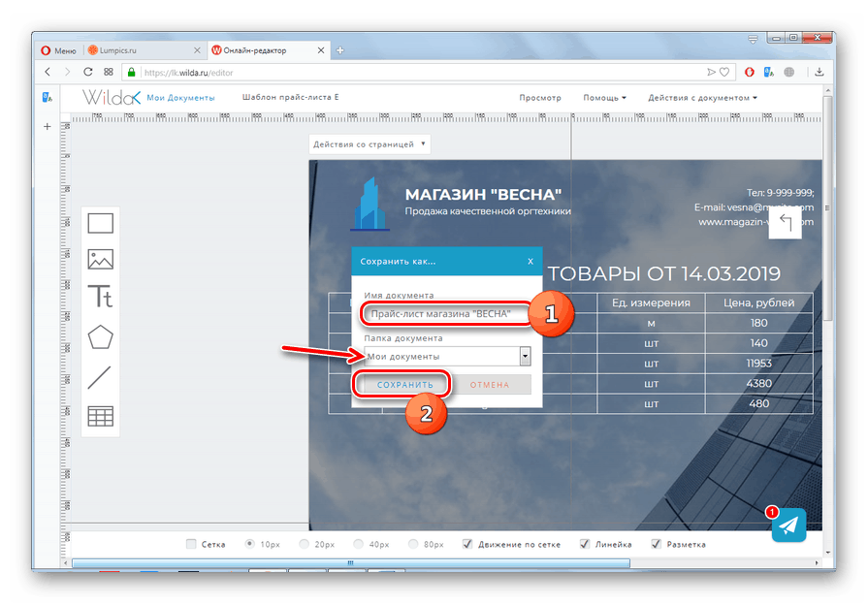Toggle the Линейка checkbox
The width and height of the screenshot is (868, 604).
(x=585, y=544)
